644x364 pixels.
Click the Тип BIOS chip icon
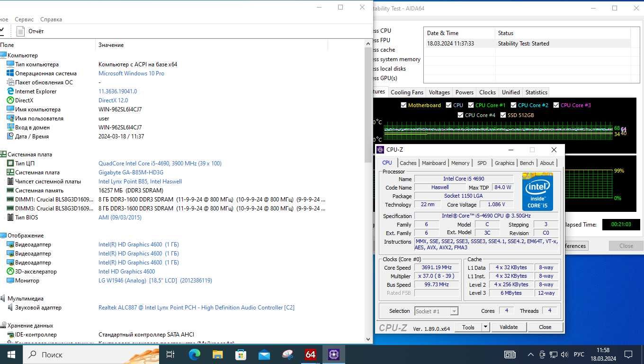click(10, 218)
